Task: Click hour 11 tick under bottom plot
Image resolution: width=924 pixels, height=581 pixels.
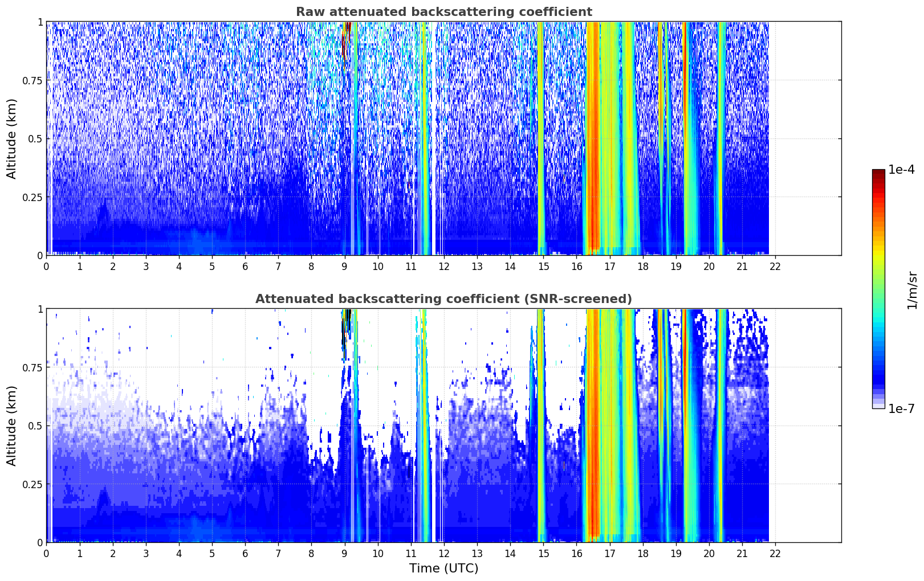Action: (411, 553)
